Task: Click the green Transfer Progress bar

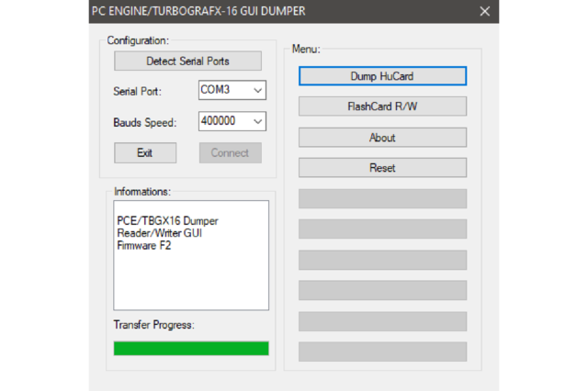Action: 191,348
